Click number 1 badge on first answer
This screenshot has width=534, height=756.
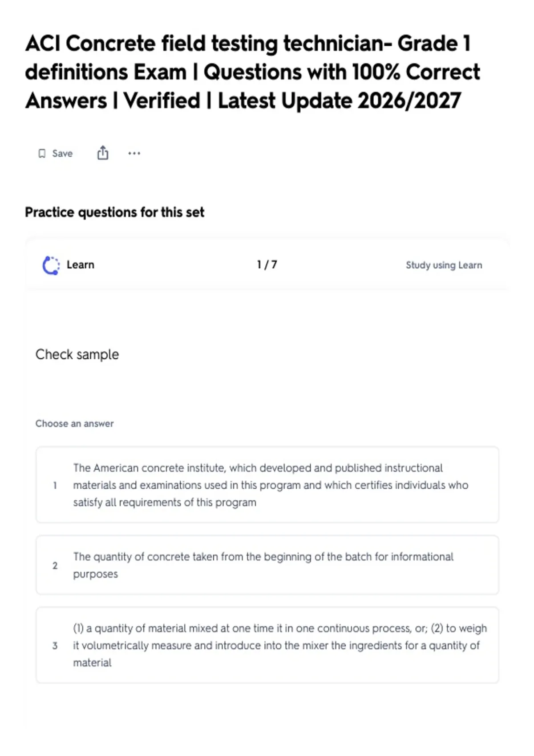tap(55, 485)
